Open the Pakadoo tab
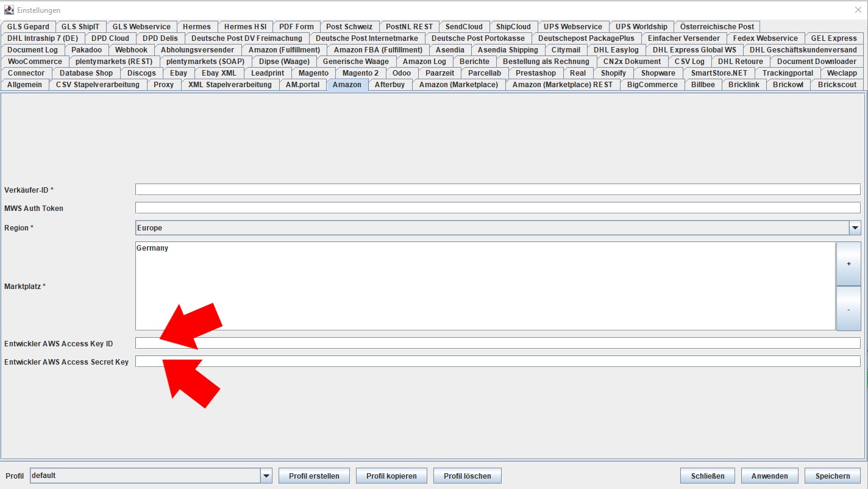This screenshot has height=489, width=868. (87, 50)
